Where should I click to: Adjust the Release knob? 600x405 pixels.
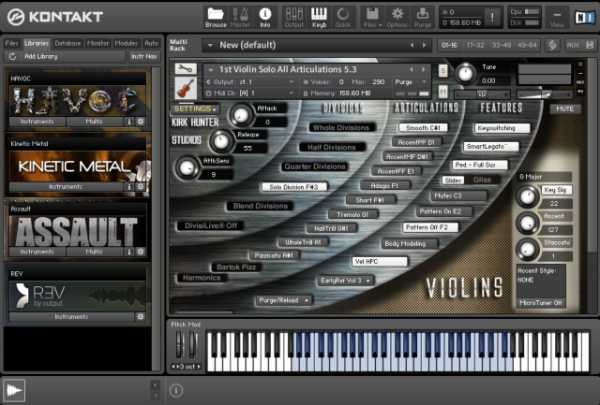[221, 141]
